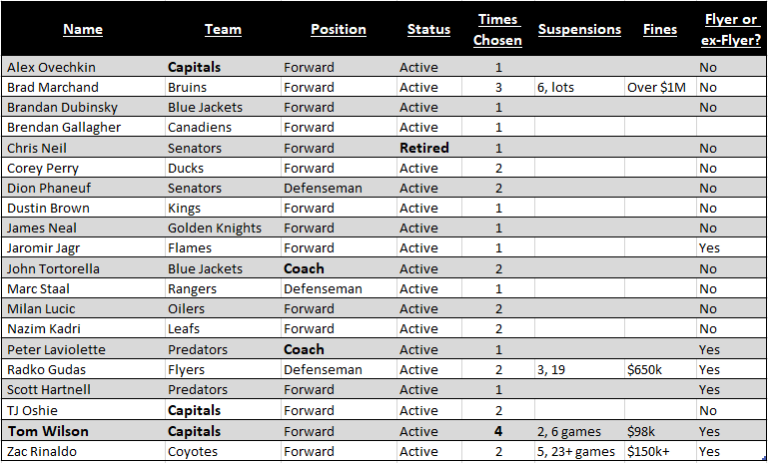
Task: Click the Times Chosen header
Action: tap(498, 30)
